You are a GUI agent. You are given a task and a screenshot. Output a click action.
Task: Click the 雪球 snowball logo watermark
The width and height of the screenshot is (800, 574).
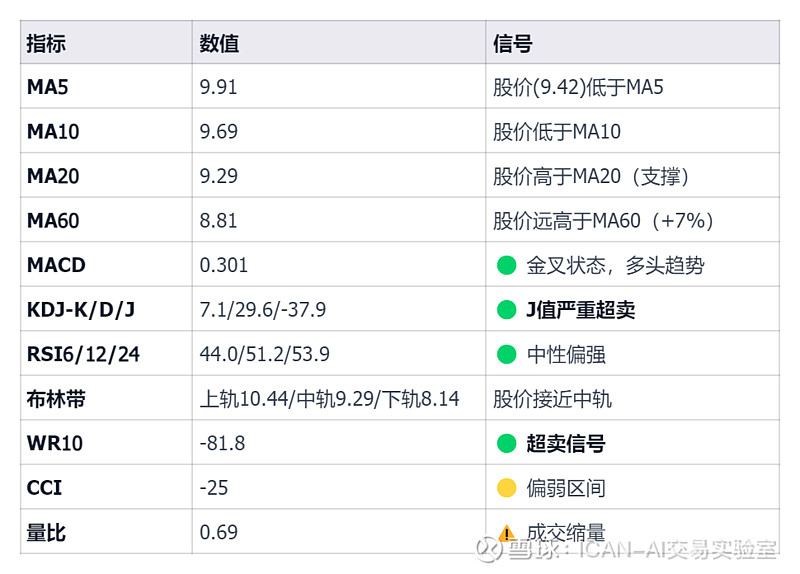(x=490, y=551)
